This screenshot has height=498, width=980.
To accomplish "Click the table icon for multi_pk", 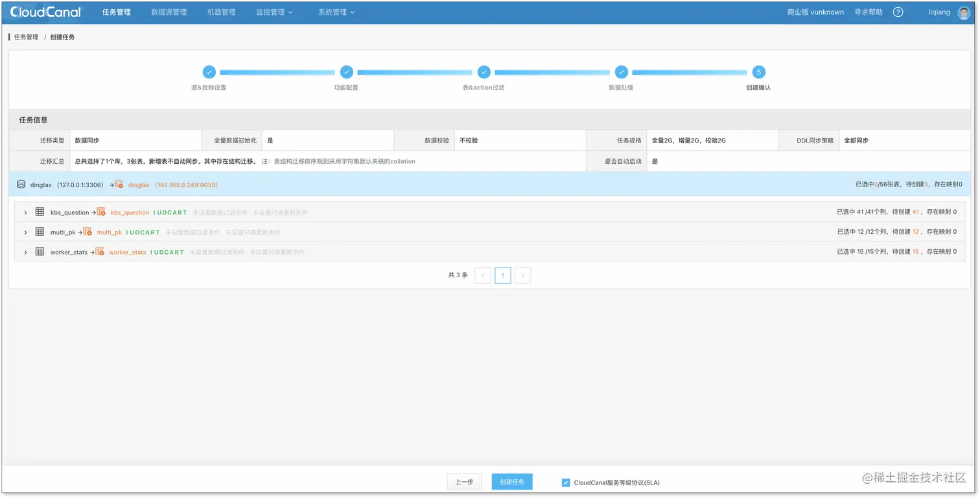I will click(x=40, y=232).
